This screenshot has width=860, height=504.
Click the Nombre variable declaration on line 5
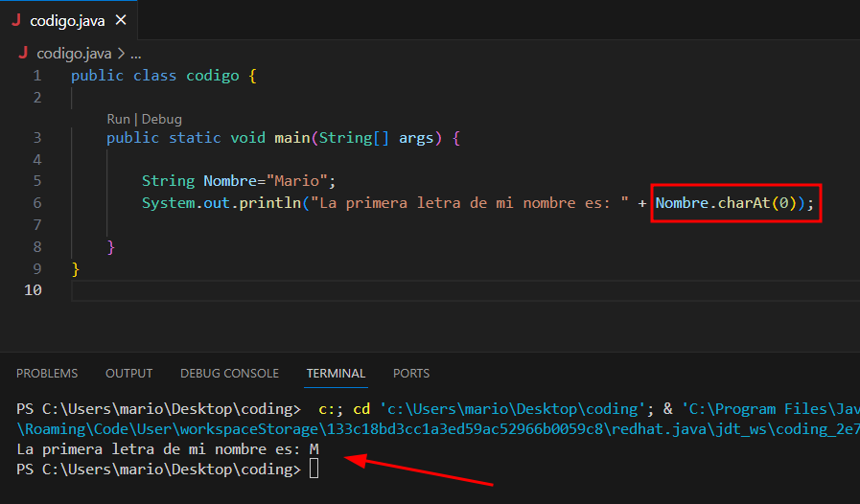pos(230,181)
